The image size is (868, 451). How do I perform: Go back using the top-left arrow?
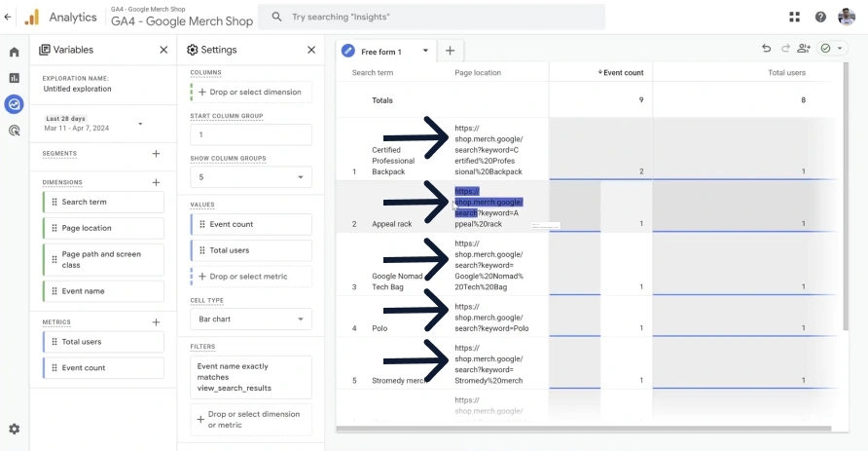(7, 17)
